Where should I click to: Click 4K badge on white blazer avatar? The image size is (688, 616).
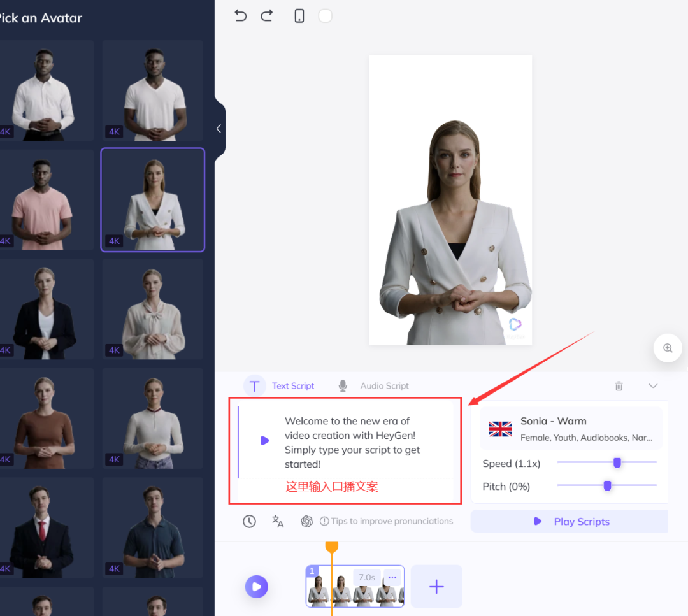click(114, 241)
